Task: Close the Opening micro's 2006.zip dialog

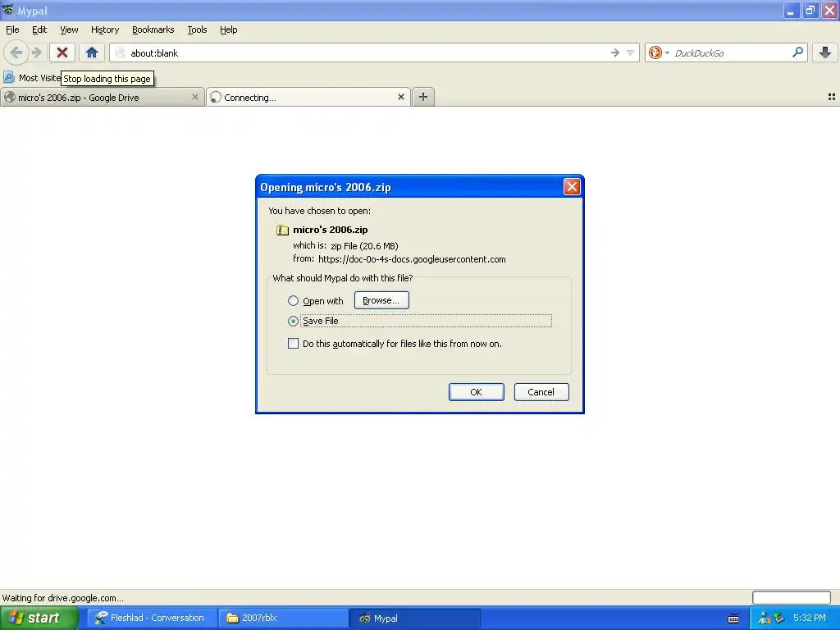Action: tap(572, 187)
